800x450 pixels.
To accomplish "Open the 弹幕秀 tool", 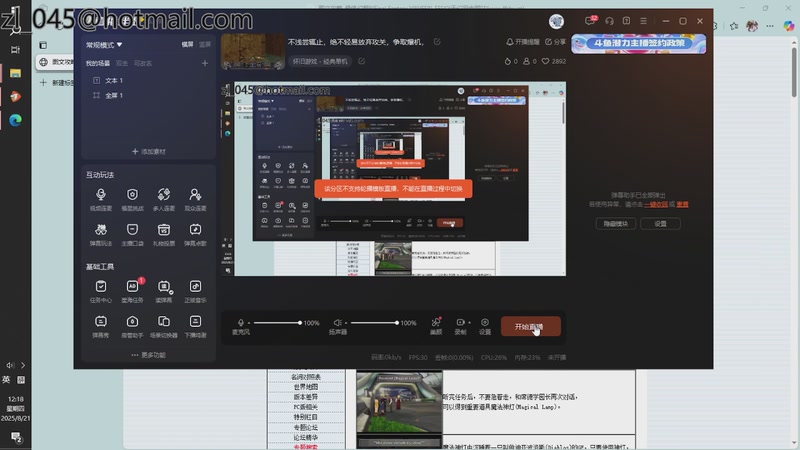I will (x=101, y=326).
